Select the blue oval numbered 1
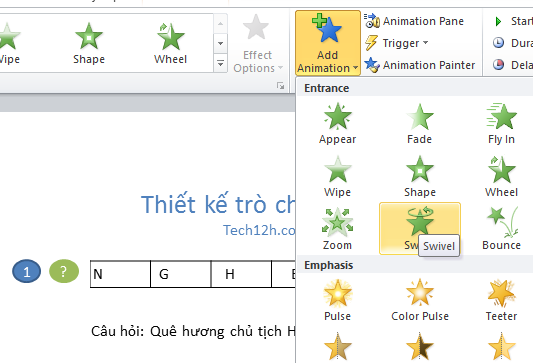This screenshot has height=363, width=533. [x=27, y=271]
